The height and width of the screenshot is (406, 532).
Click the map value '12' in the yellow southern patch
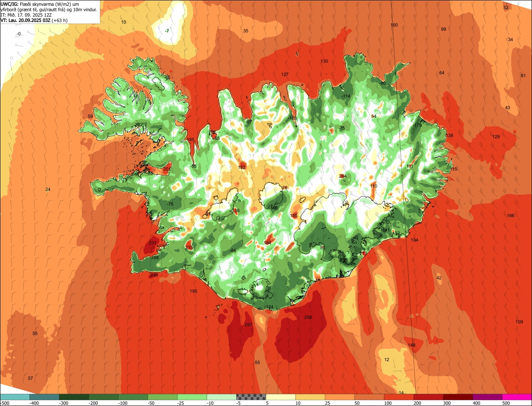(387, 360)
